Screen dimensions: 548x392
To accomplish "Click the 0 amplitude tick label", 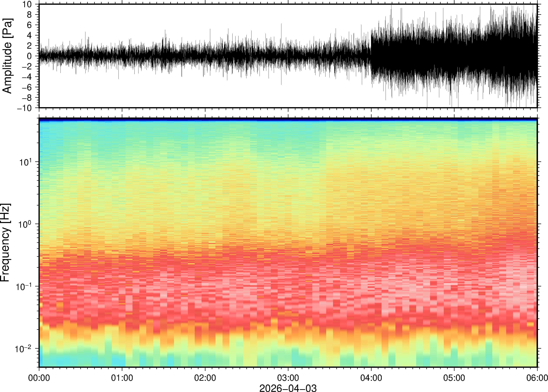I will click(30, 56).
